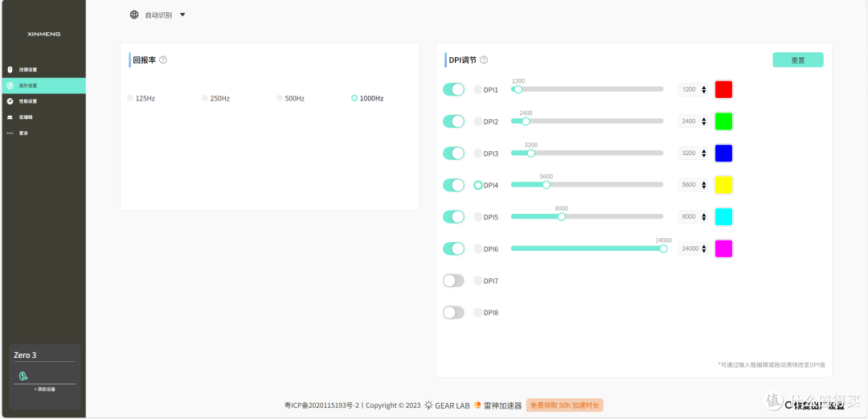Select the DPI1 radio button
Screen dimensions: 868x419
click(x=477, y=89)
